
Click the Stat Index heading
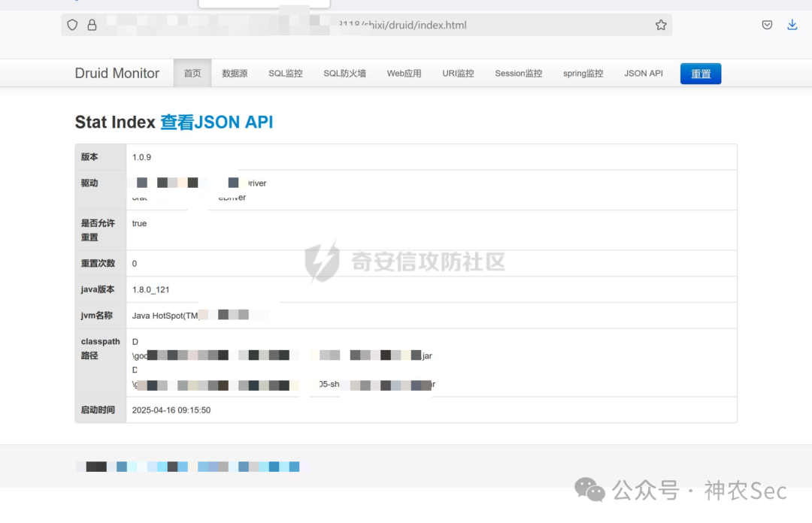(115, 122)
